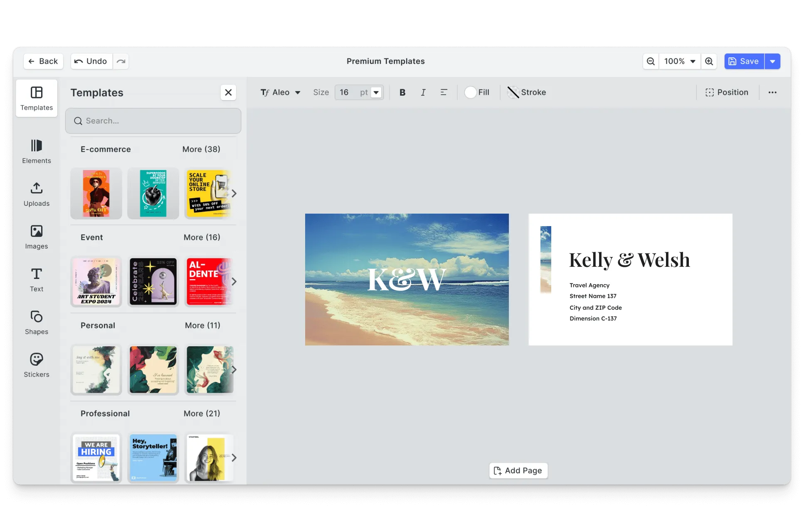The width and height of the screenshot is (804, 532).
Task: Click the font size value field
Action: 346,92
